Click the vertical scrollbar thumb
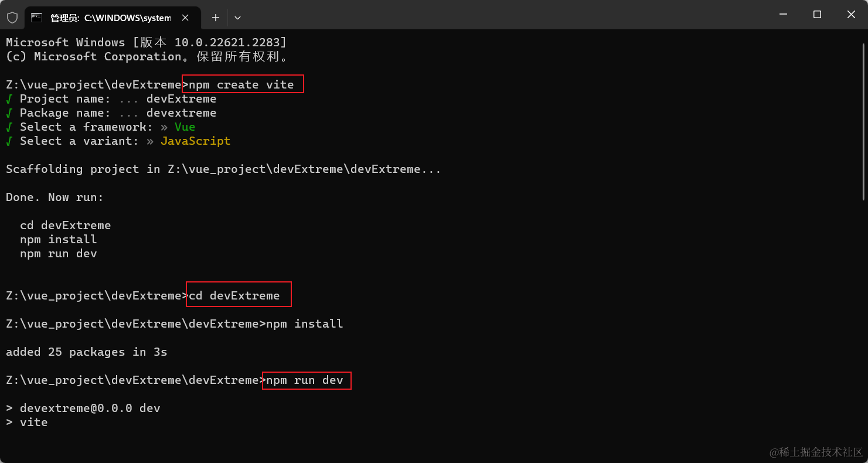 pos(864,122)
